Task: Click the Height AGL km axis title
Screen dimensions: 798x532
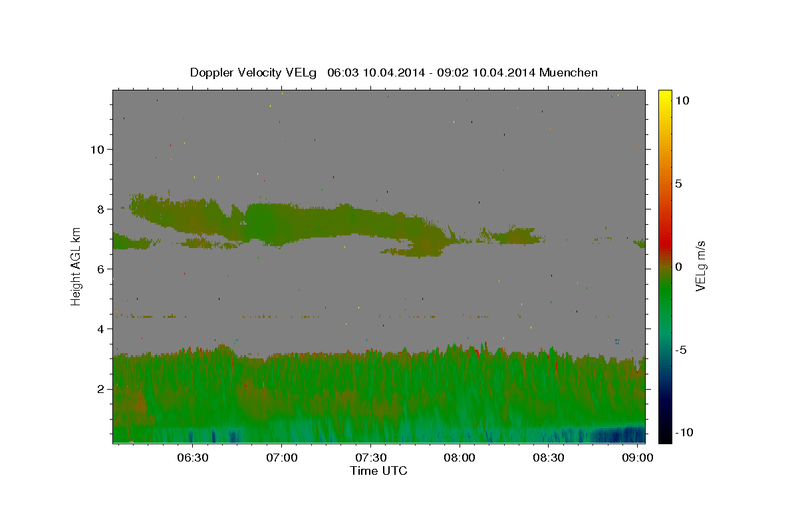Action: (76, 266)
